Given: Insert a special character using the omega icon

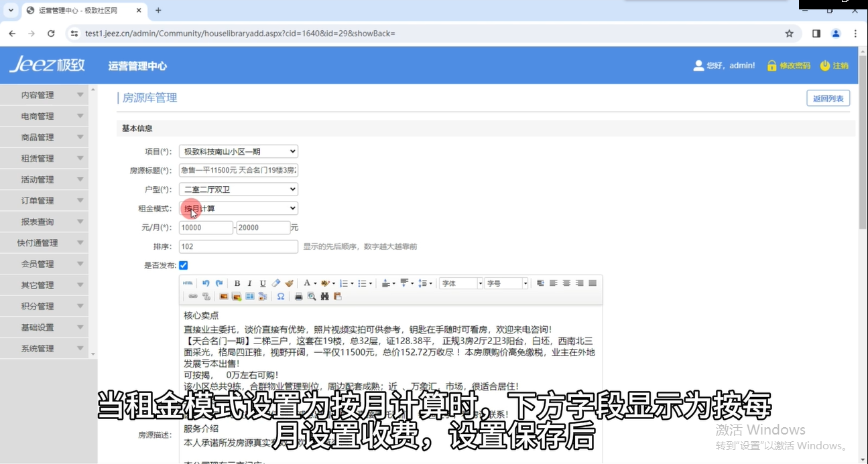Looking at the screenshot, I should [281, 296].
